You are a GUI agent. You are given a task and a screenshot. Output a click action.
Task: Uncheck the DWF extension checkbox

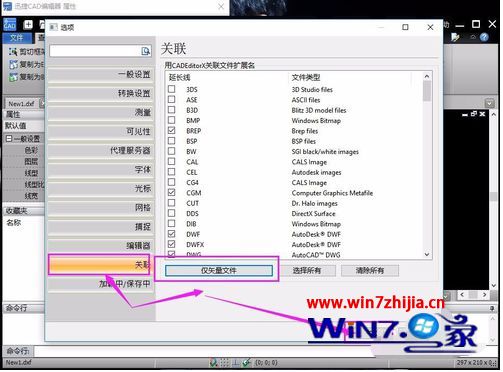pos(172,234)
